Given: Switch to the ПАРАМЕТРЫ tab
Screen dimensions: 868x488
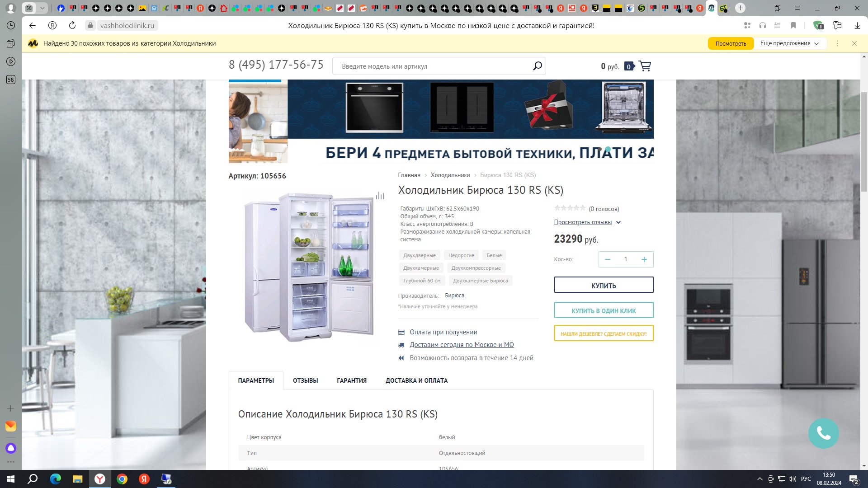Looking at the screenshot, I should [256, 380].
